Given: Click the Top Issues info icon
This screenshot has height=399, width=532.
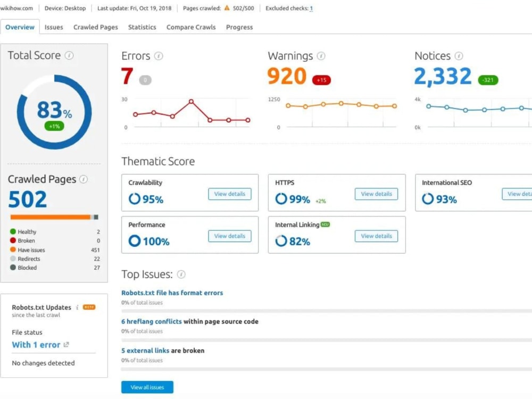Looking at the screenshot, I should pos(181,274).
